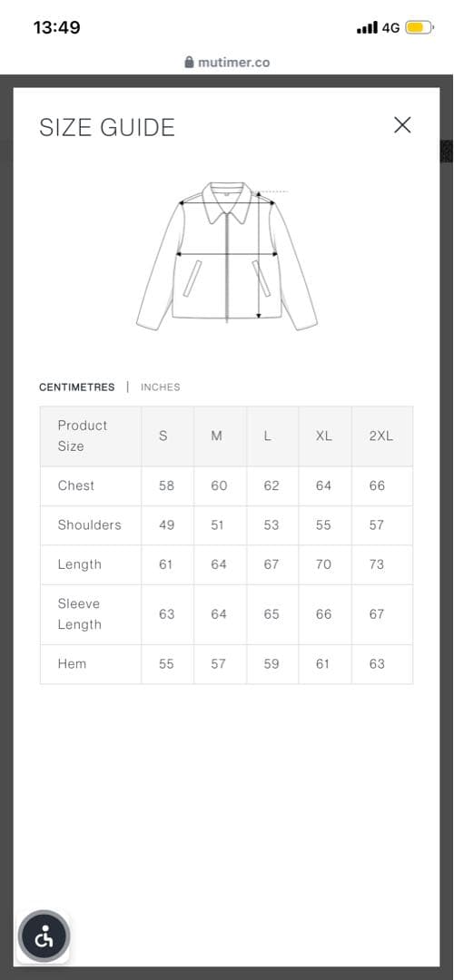Select the S size column header
454x980 pixels.
[x=163, y=436]
